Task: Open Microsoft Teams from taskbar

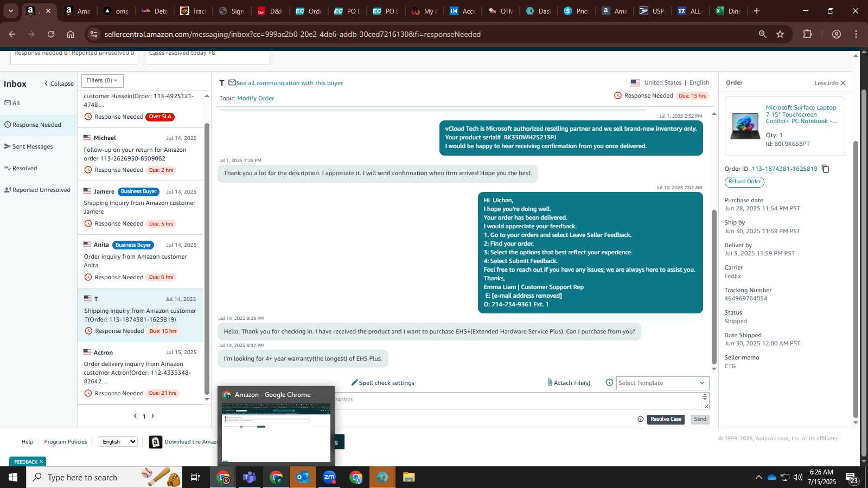Action: pos(250,477)
